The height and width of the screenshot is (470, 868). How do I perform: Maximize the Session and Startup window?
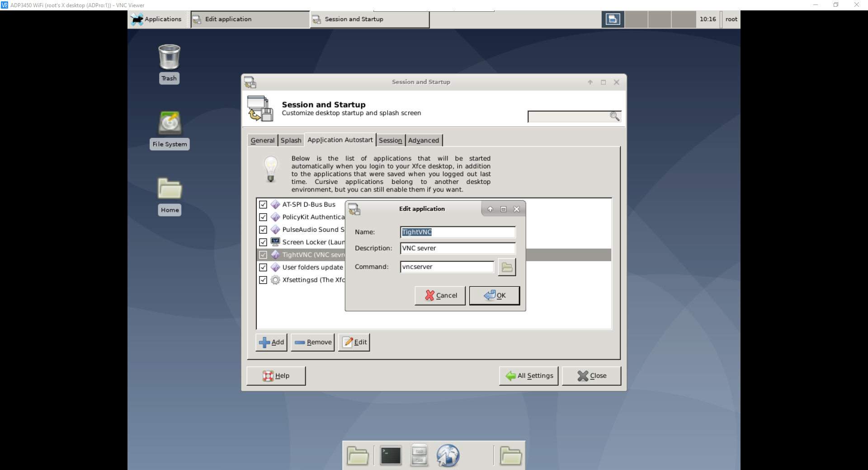[x=603, y=82]
